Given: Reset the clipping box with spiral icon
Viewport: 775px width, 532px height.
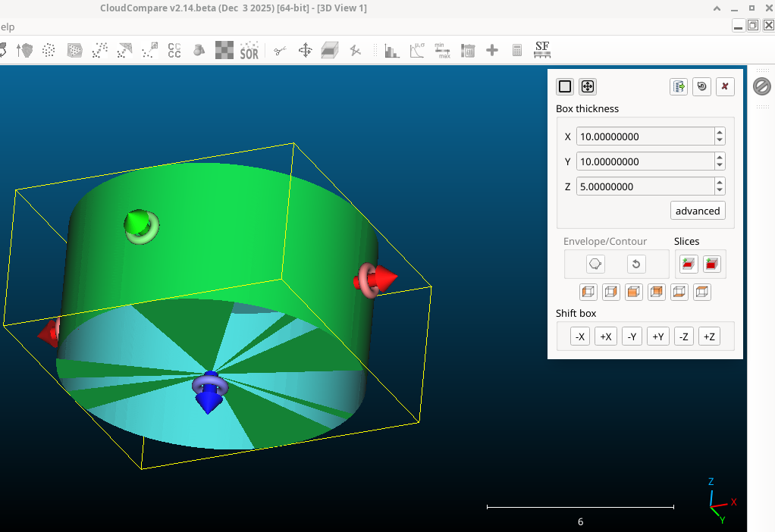Looking at the screenshot, I should [x=701, y=86].
